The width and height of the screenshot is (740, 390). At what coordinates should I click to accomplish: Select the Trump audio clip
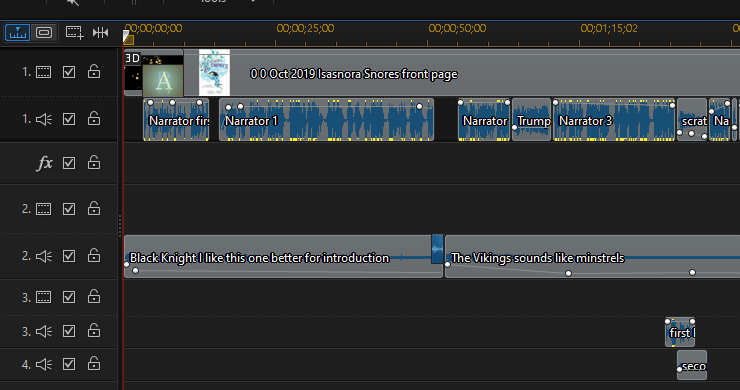coord(531,119)
